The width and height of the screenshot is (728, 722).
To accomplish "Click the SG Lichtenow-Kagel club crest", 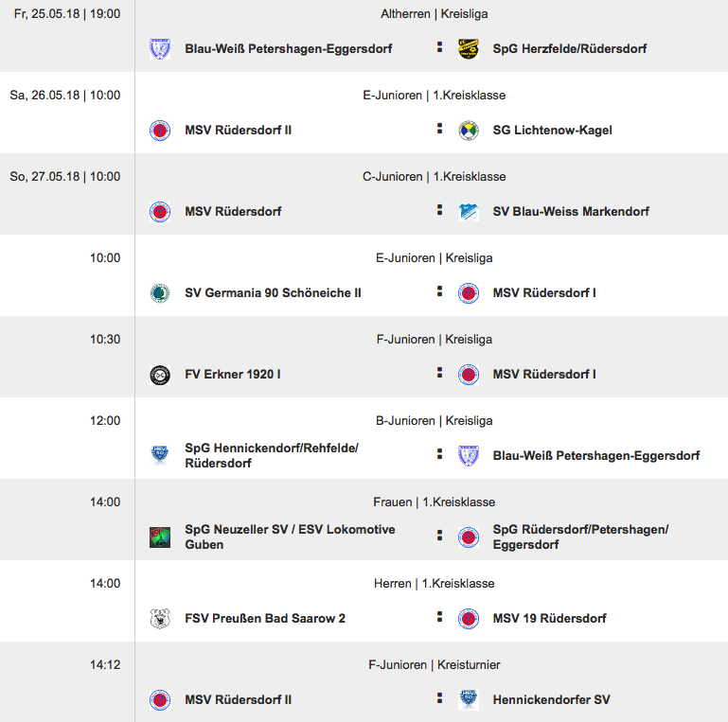I will 468,131.
